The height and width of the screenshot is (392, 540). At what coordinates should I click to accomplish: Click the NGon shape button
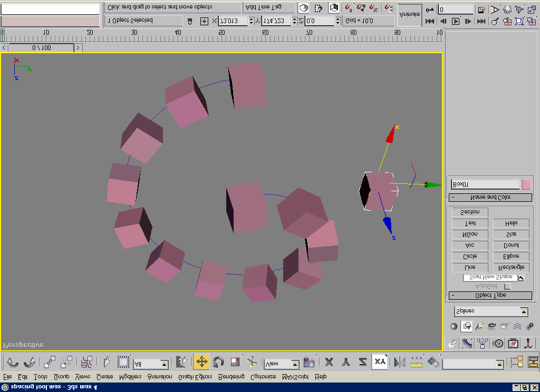click(470, 234)
